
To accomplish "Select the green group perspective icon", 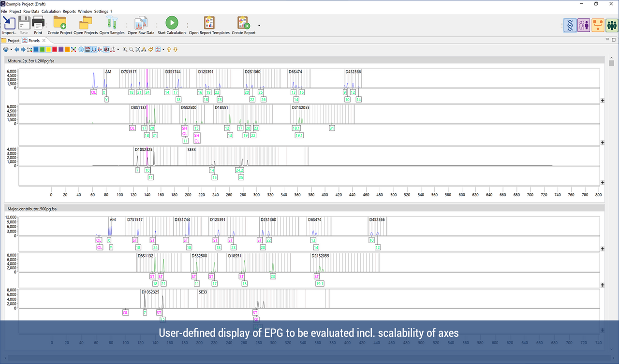I will [x=612, y=25].
